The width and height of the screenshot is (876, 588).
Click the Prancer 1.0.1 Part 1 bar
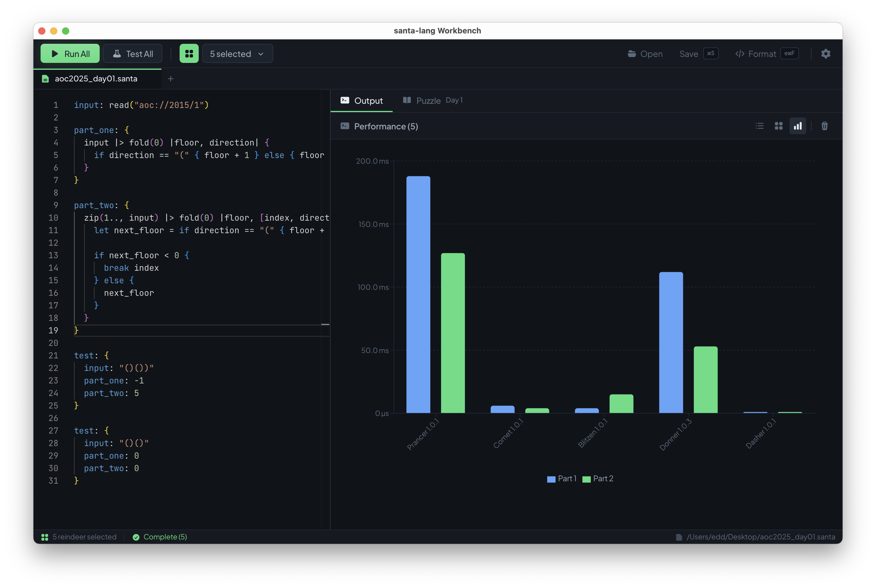(418, 294)
